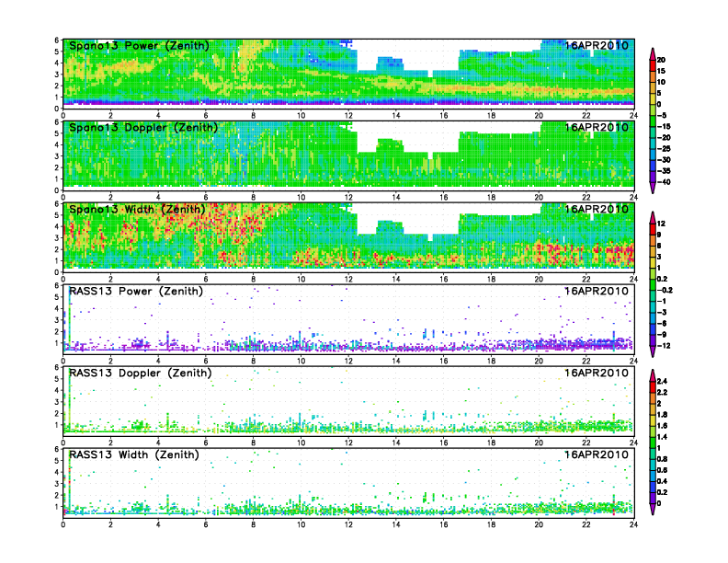This screenshot has width=728, height=563.
Task: Click the "2.2" label on the bottom colorbar
Action: tap(662, 392)
